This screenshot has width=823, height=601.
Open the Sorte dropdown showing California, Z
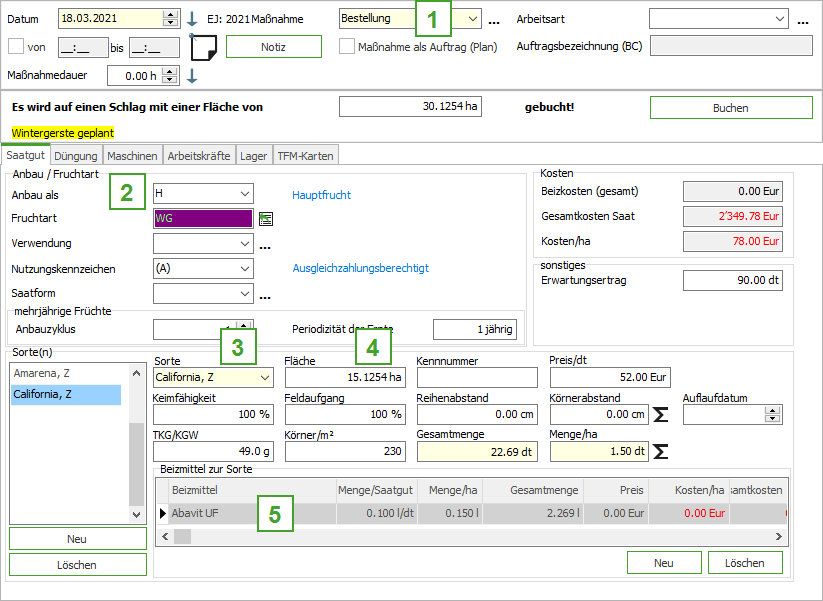264,377
